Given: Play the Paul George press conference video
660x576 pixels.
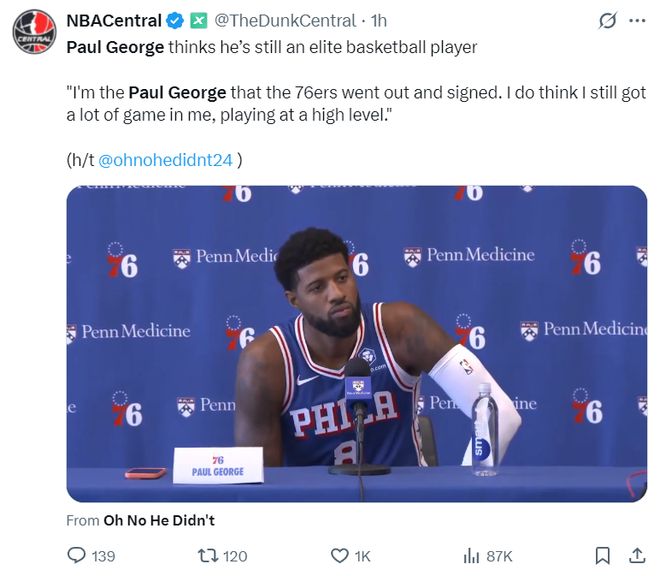Looking at the screenshot, I should (x=356, y=343).
